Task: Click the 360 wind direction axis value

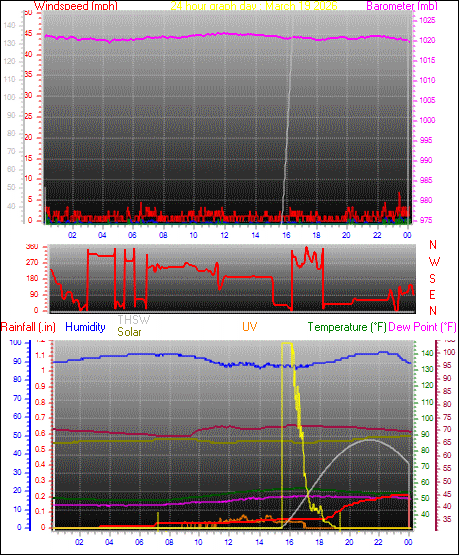Action: [x=32, y=247]
